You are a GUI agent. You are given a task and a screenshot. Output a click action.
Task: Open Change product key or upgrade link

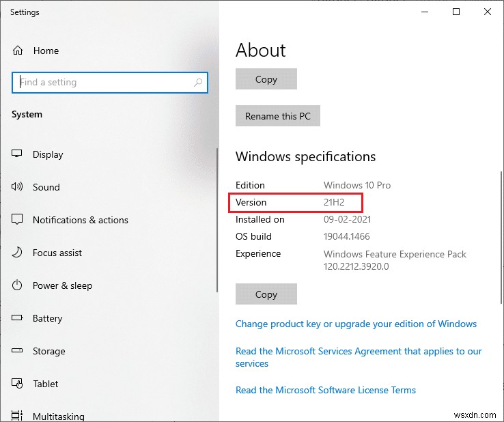pyautogui.click(x=356, y=324)
